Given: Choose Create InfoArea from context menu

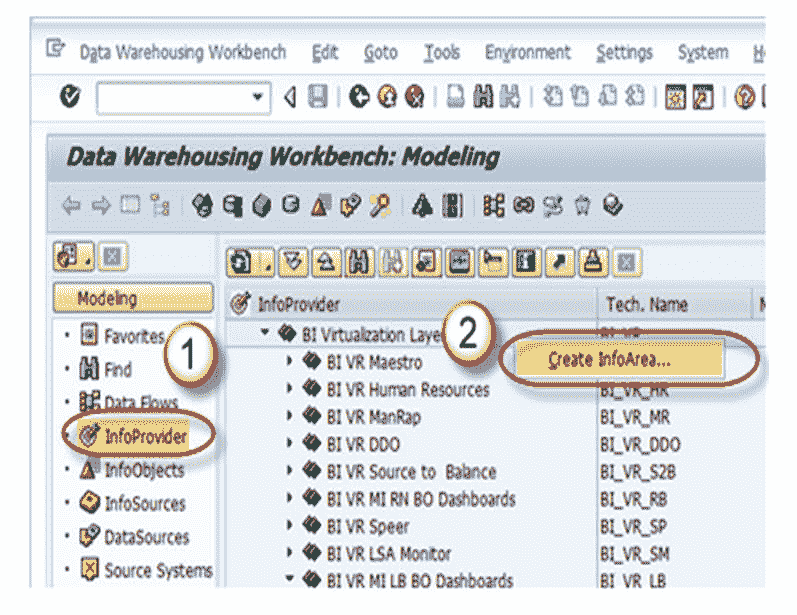Looking at the screenshot, I should coord(619,360).
